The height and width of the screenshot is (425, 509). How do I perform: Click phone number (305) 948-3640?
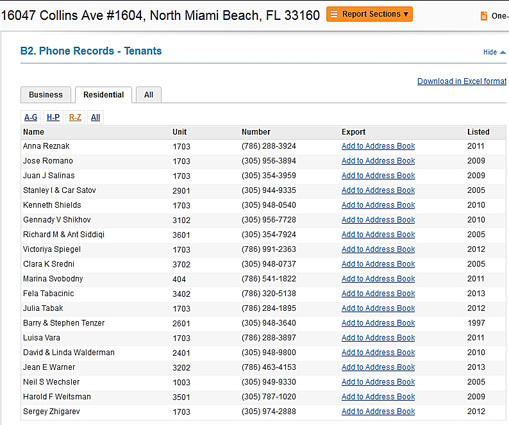click(x=269, y=323)
